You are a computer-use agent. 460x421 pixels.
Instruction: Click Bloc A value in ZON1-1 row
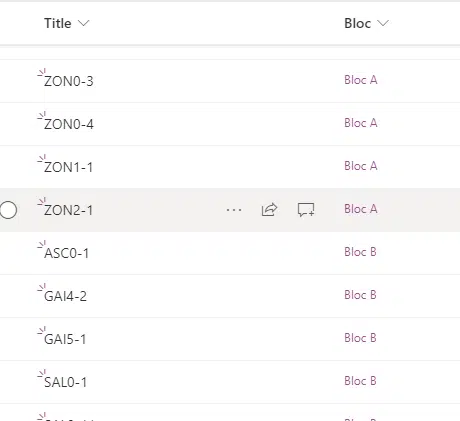361,166
